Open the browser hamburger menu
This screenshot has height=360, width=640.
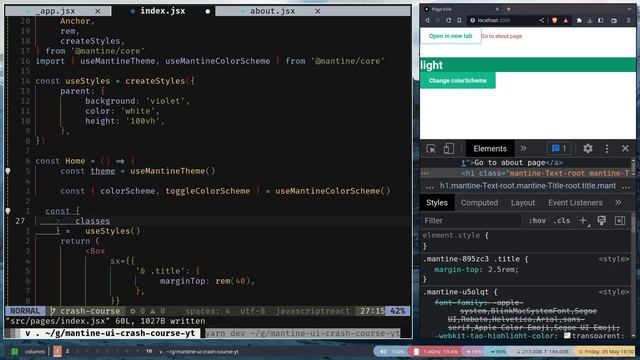(628, 20)
